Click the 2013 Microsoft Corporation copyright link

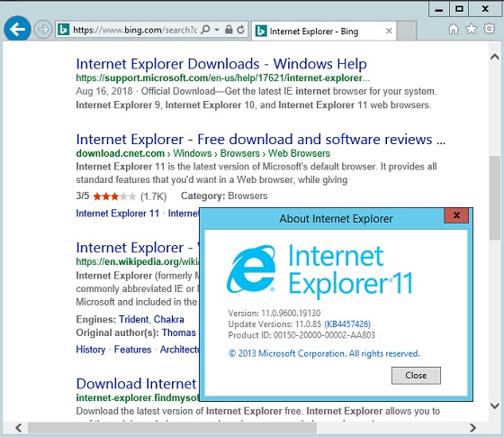tap(324, 353)
